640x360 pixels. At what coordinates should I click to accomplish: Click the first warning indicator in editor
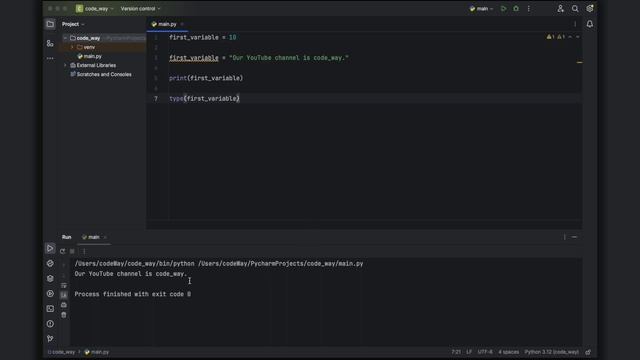pyautogui.click(x=551, y=37)
